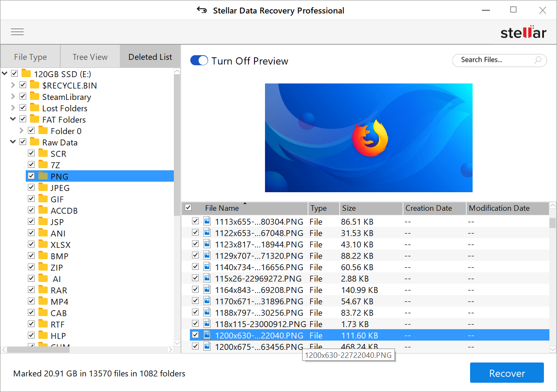Sort by Modification Date column header
The image size is (557, 392).
508,208
